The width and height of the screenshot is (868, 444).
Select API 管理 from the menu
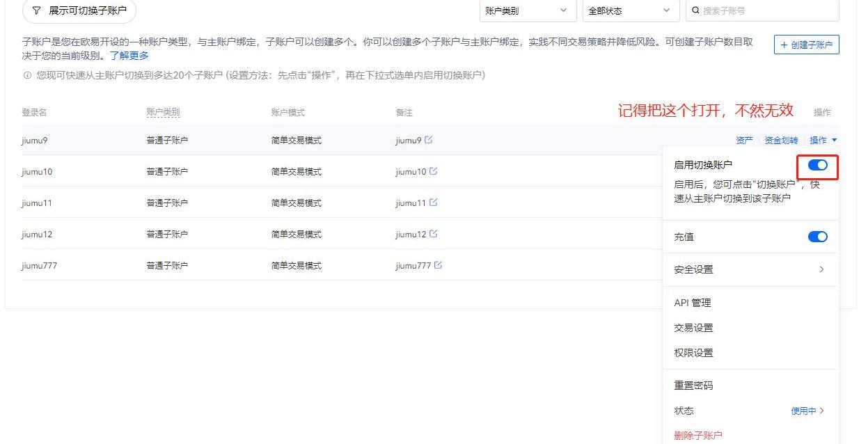click(693, 303)
